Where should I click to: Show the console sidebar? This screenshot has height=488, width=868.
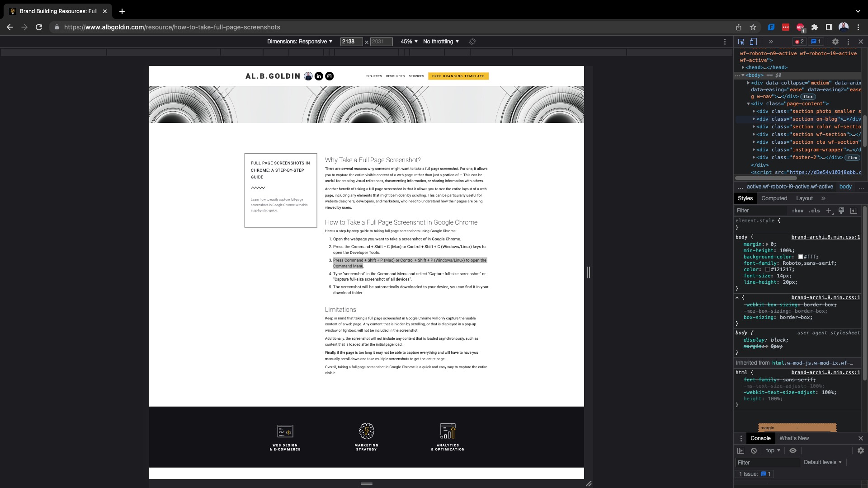click(x=741, y=450)
